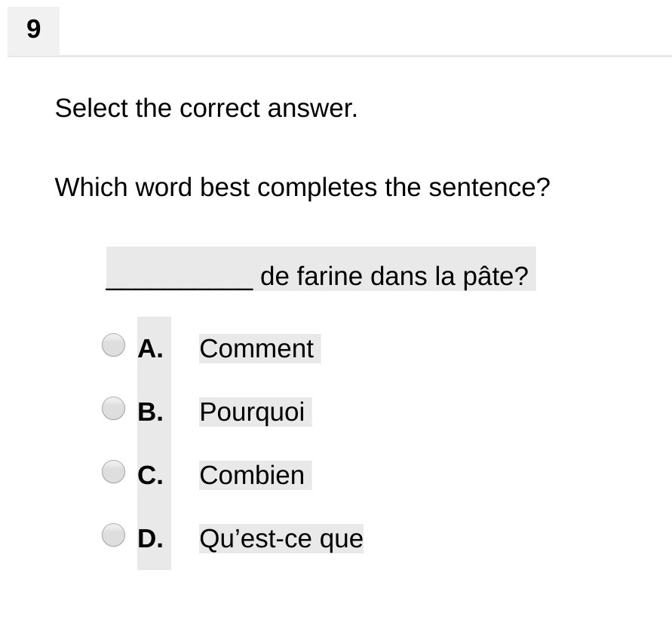
Task: Click the bold "B." option letter
Action: click(150, 412)
